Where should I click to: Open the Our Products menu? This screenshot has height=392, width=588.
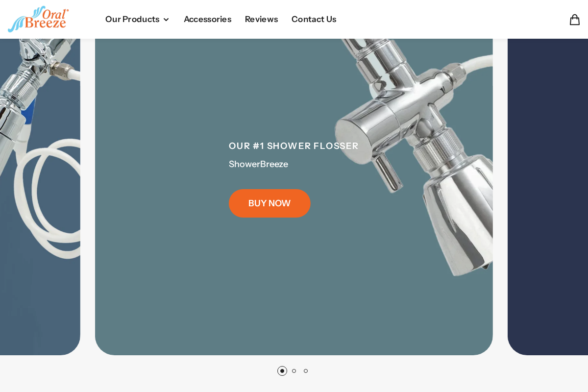point(132,19)
